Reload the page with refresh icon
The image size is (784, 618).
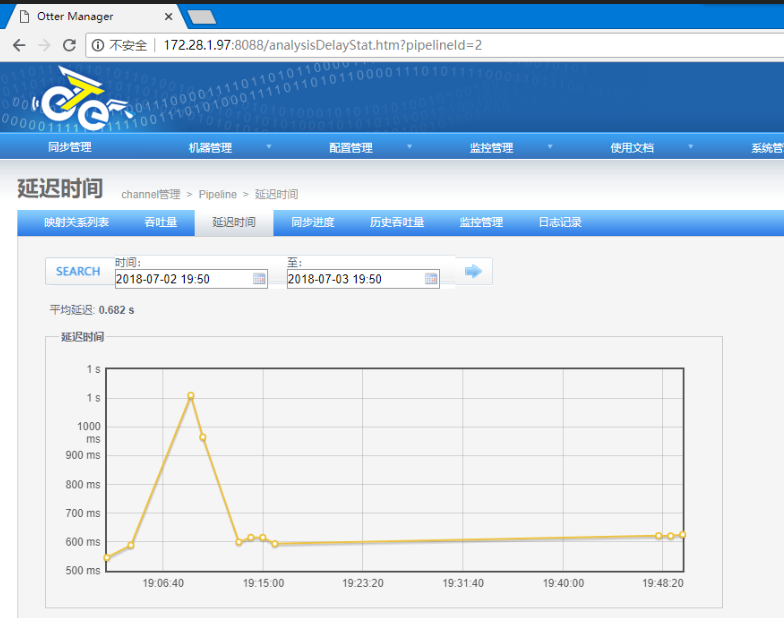pos(69,46)
